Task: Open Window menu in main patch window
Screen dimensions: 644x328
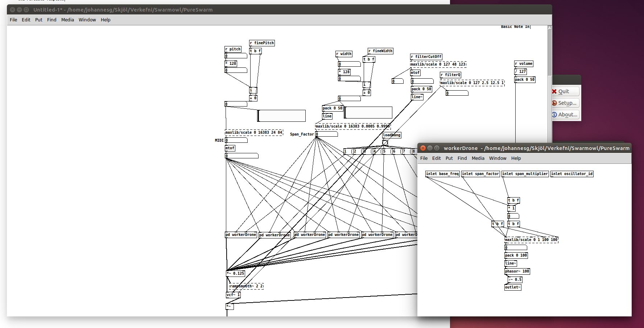Action: point(87,20)
